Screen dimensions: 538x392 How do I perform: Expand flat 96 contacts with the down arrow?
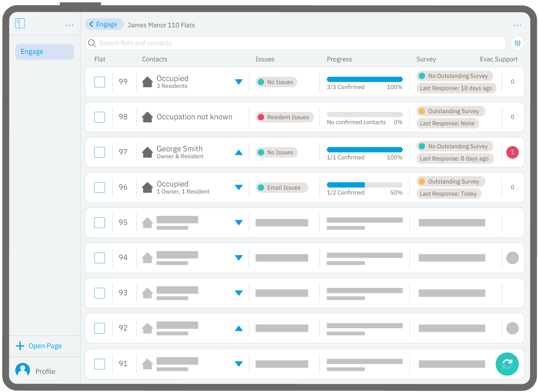click(239, 187)
